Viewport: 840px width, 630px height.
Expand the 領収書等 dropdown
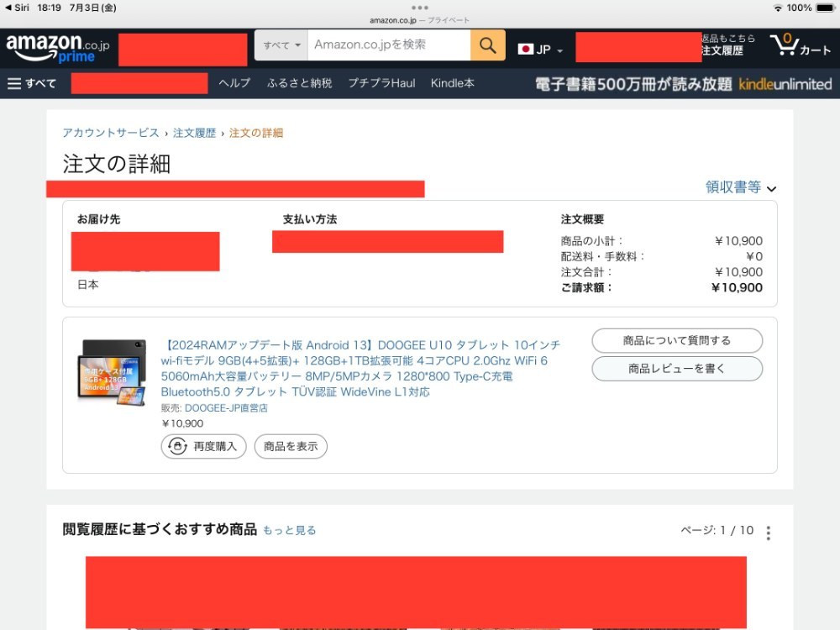(741, 187)
